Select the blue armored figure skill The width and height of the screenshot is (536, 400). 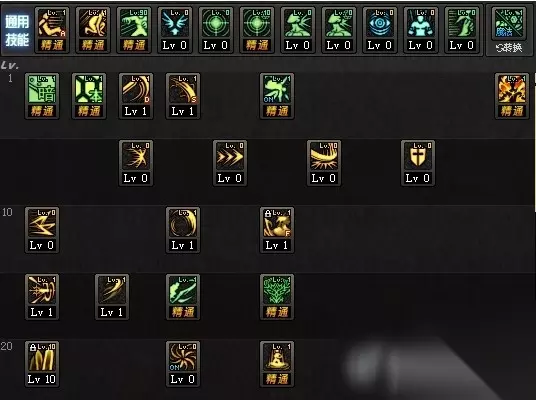click(x=421, y=30)
